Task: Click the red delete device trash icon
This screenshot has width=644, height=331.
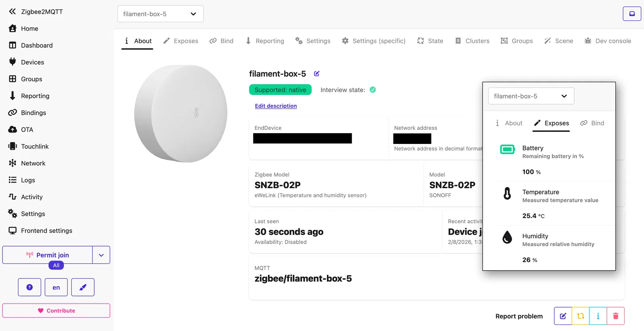Action: 615,316
